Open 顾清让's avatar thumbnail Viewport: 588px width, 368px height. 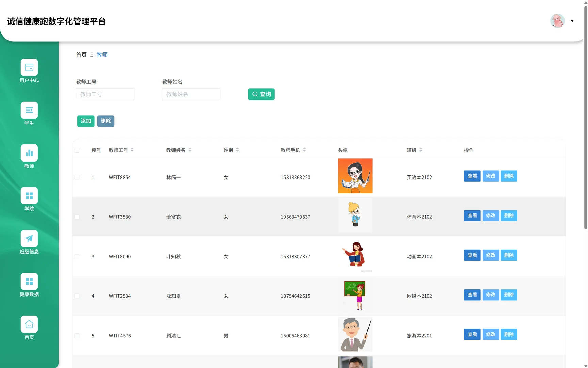pyautogui.click(x=355, y=334)
